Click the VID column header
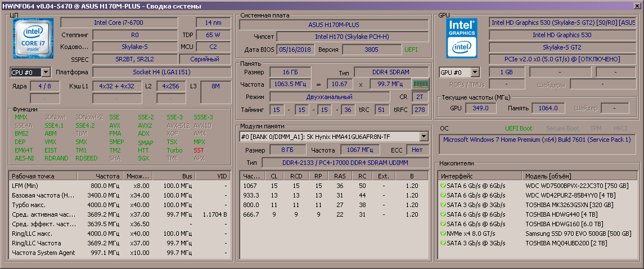 pyautogui.click(x=213, y=176)
